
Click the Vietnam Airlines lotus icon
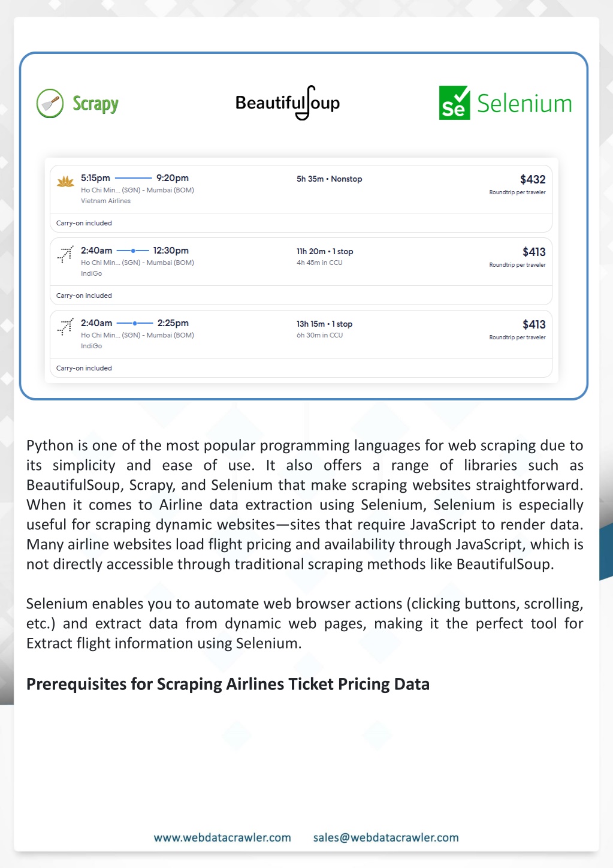[65, 181]
